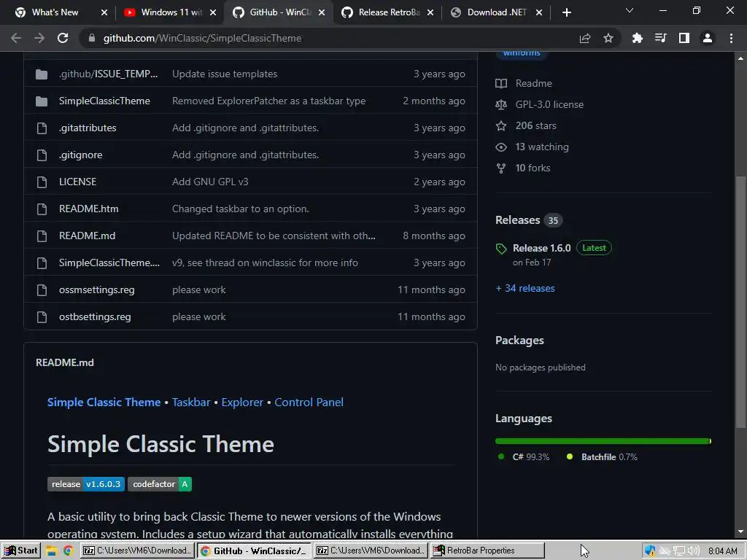Open the media control icon
Viewport: 747px width, 560px height.
[x=661, y=38]
